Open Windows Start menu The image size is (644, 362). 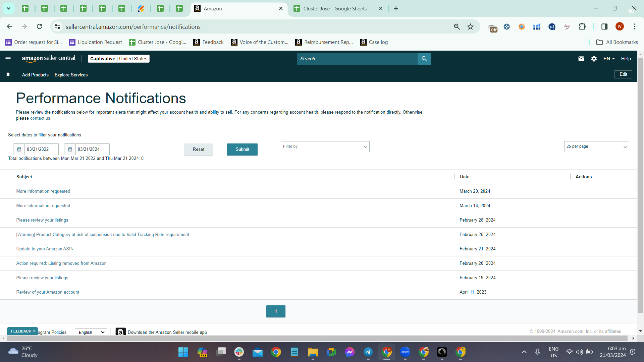(x=183, y=352)
